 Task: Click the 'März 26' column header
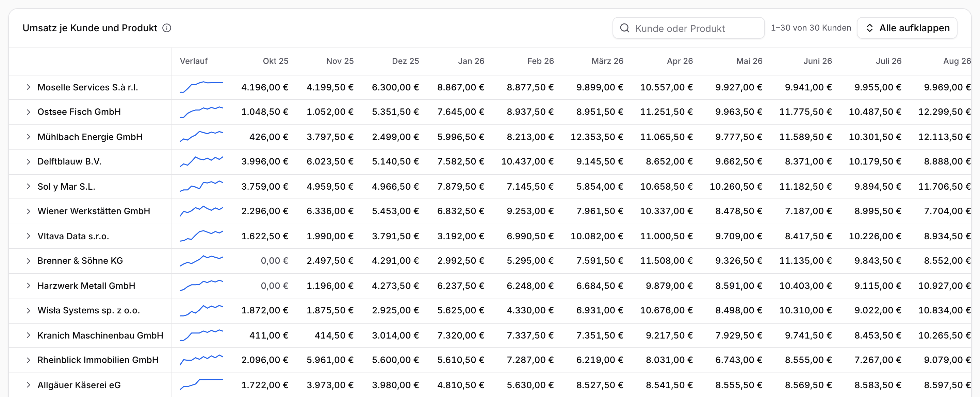tap(607, 61)
